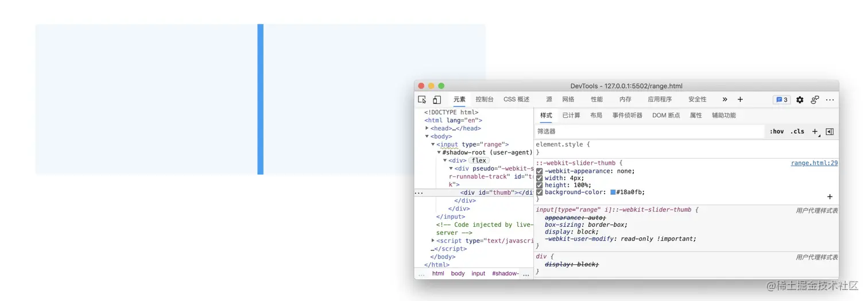Select the 样式 (Styles) sub-tab
The image size is (868, 301).
click(x=546, y=115)
